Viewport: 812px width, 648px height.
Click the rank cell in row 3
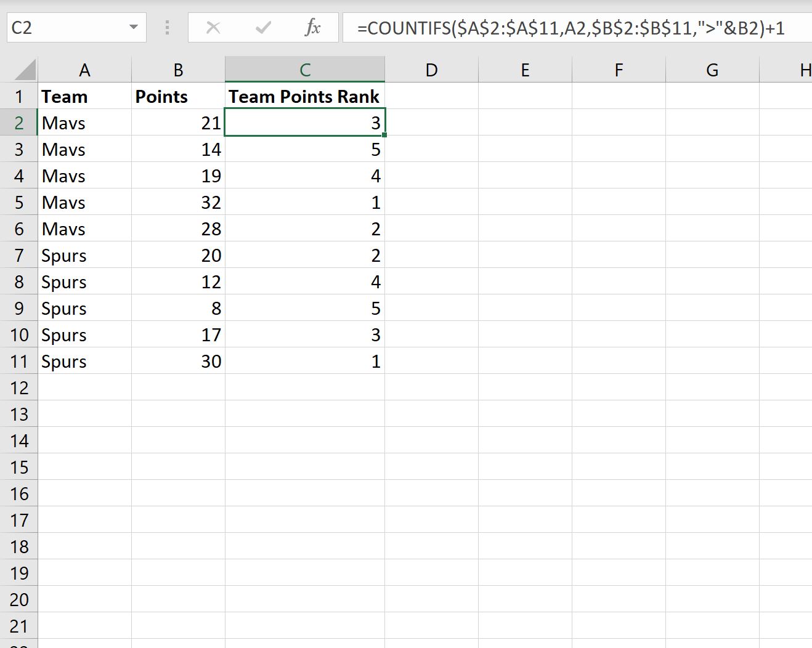click(305, 149)
